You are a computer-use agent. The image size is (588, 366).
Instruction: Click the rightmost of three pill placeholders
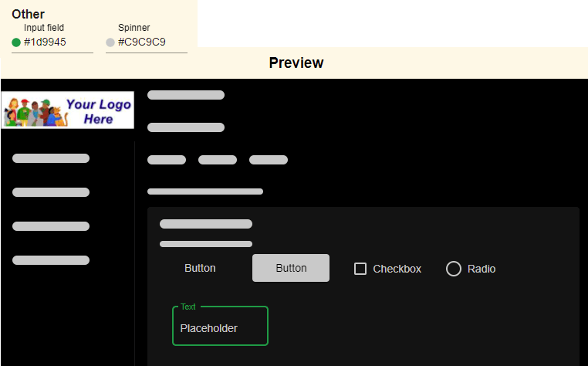pyautogui.click(x=269, y=160)
